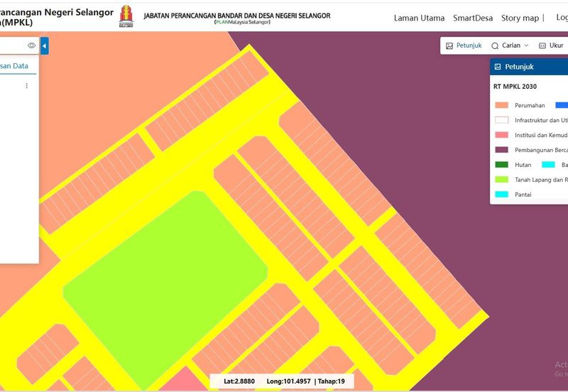Open Laman Utama page

[419, 18]
